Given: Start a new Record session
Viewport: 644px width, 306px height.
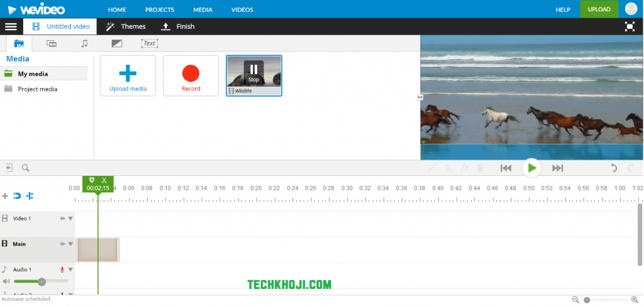Looking at the screenshot, I should (x=191, y=76).
